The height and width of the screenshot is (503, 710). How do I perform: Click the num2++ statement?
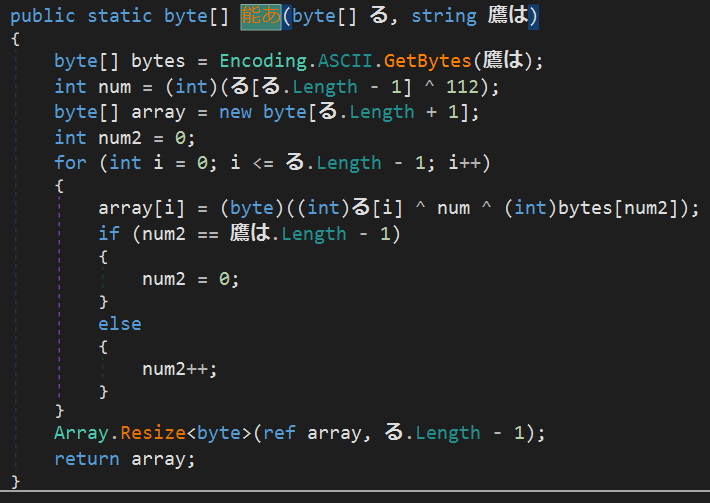click(180, 368)
